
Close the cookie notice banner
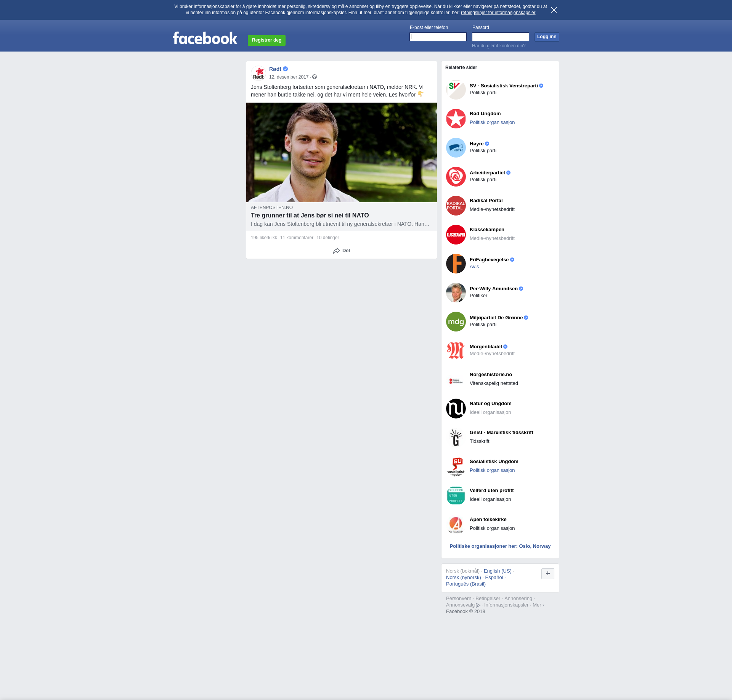(554, 10)
